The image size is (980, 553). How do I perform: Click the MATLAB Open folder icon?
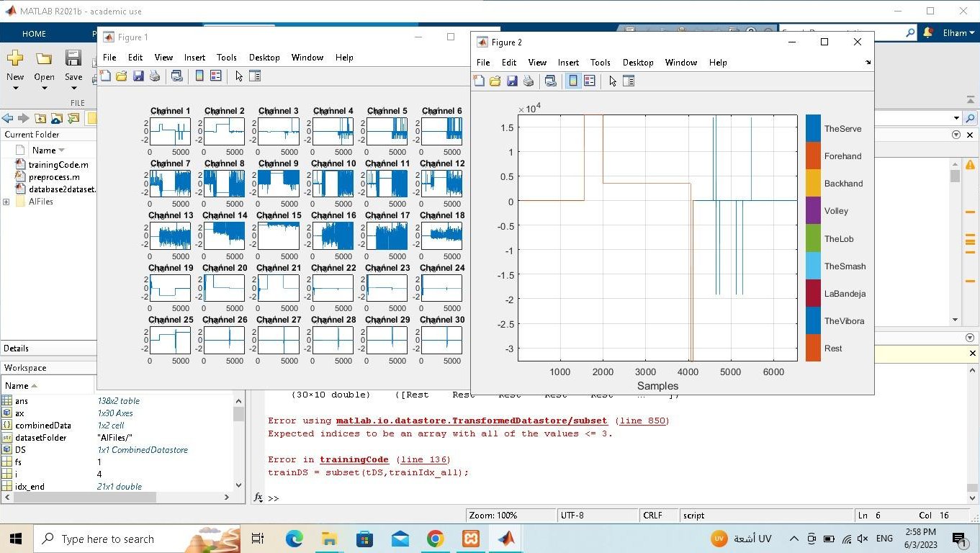[44, 59]
